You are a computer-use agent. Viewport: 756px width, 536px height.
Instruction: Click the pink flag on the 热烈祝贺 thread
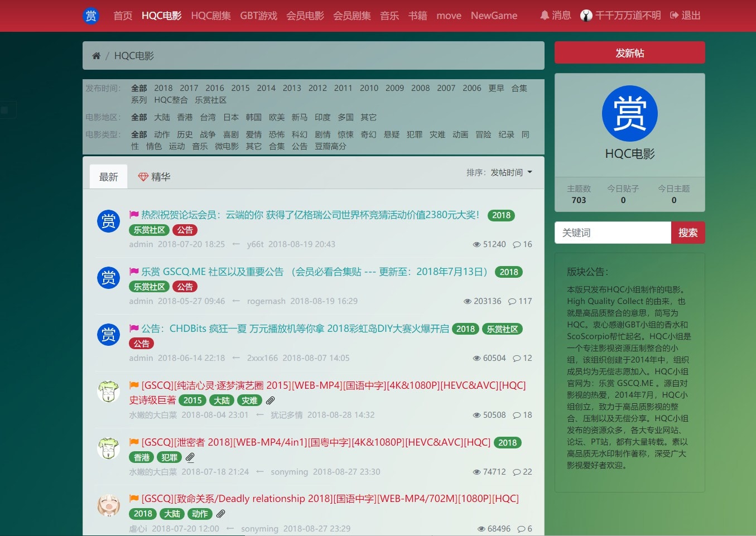click(x=134, y=215)
